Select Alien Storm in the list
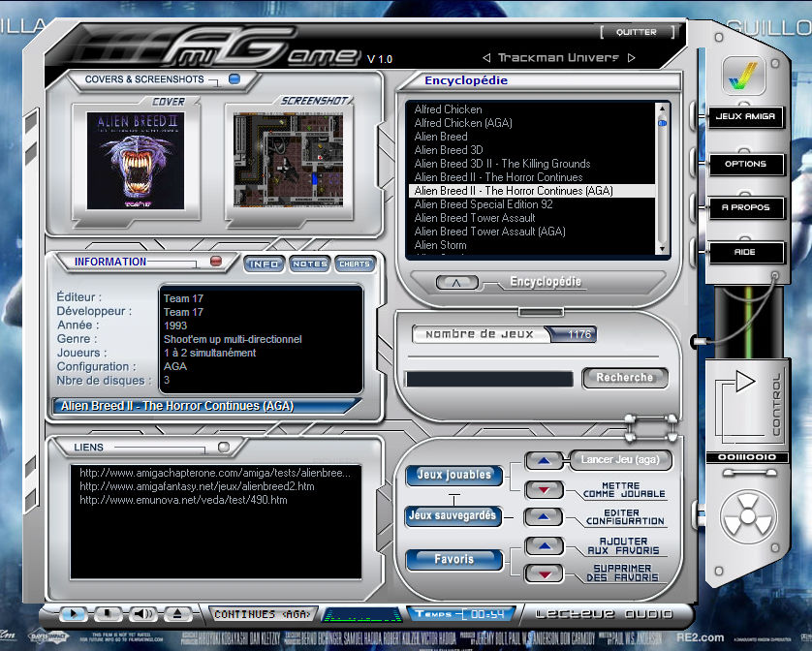The width and height of the screenshot is (812, 651). (x=440, y=245)
